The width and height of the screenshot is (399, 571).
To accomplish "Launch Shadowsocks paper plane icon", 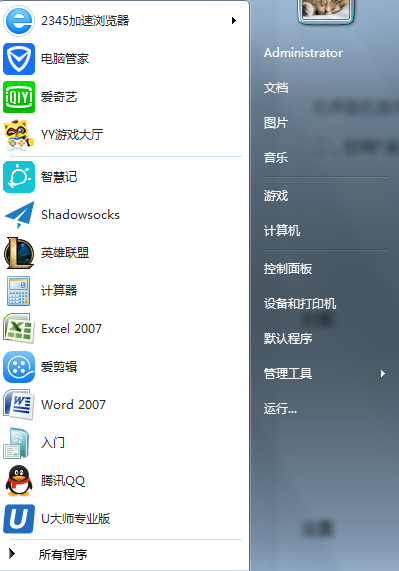I will (x=19, y=215).
